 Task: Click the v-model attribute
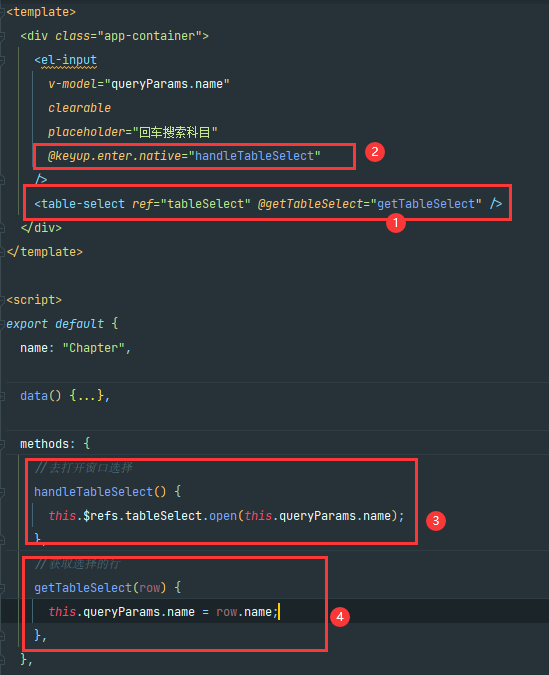tap(72, 84)
